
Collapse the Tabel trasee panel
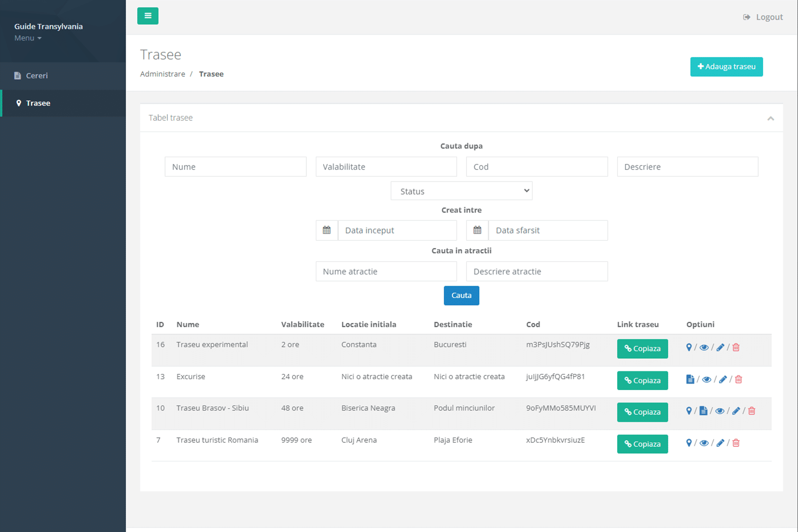pyautogui.click(x=770, y=118)
